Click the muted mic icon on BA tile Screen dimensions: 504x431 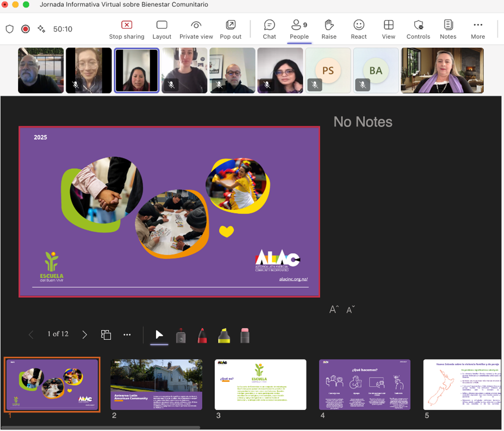pos(362,84)
